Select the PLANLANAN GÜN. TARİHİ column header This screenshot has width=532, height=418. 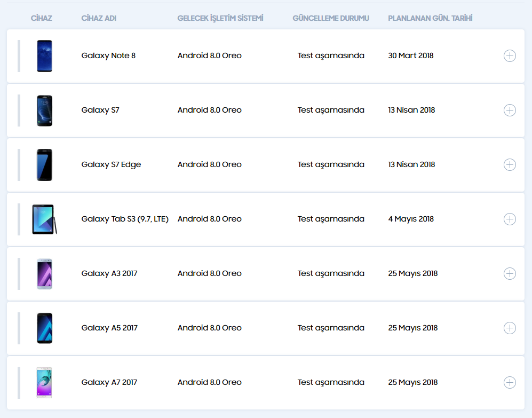(430, 18)
